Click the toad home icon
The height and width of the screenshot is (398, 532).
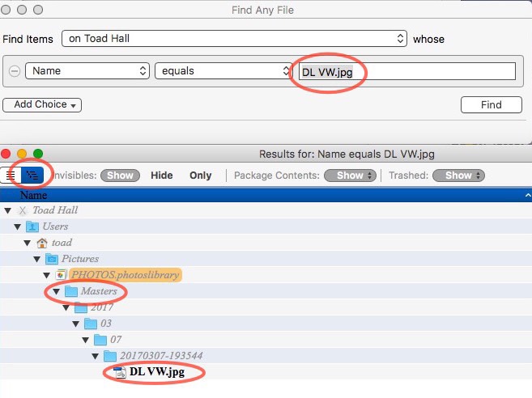(x=42, y=243)
